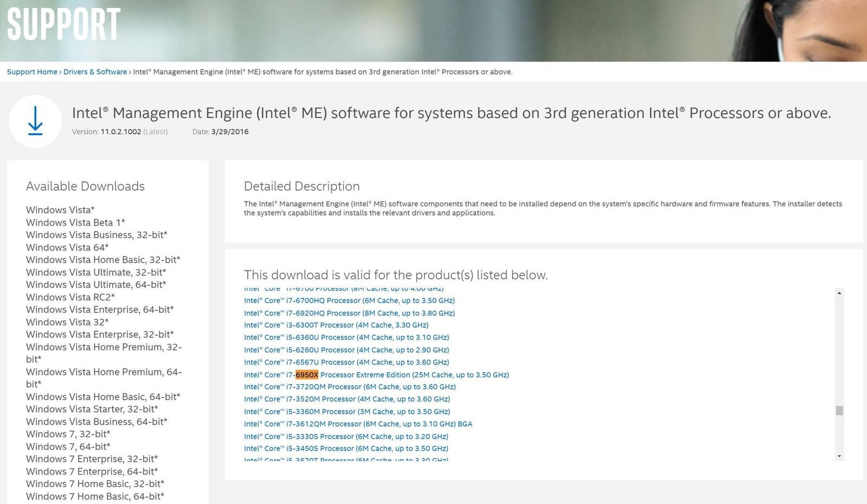This screenshot has height=504, width=867.
Task: Select the Windows Vista Ultimate, 32-bit download
Action: (x=95, y=272)
